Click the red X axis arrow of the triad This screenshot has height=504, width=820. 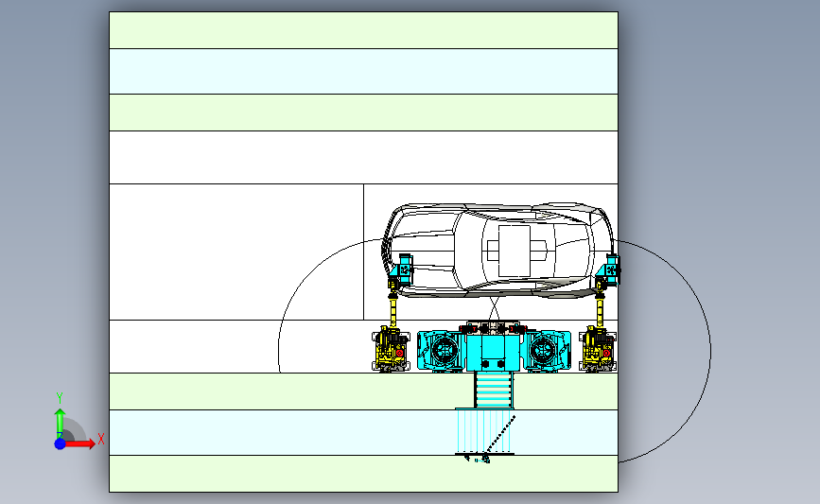(x=80, y=443)
